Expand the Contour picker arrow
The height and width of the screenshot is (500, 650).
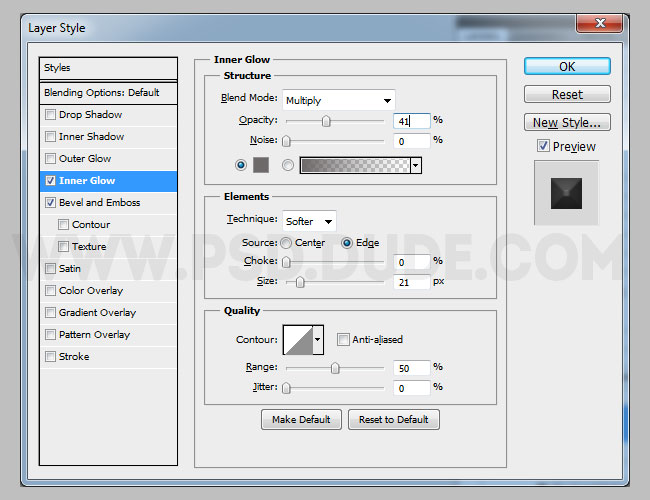[x=318, y=340]
